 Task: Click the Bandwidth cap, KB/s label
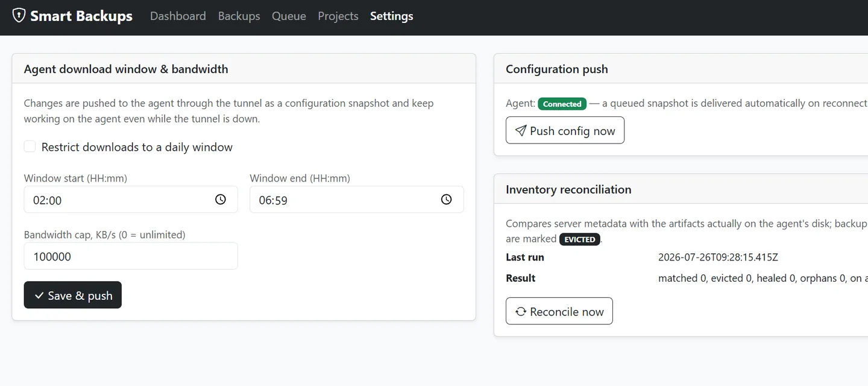point(105,235)
